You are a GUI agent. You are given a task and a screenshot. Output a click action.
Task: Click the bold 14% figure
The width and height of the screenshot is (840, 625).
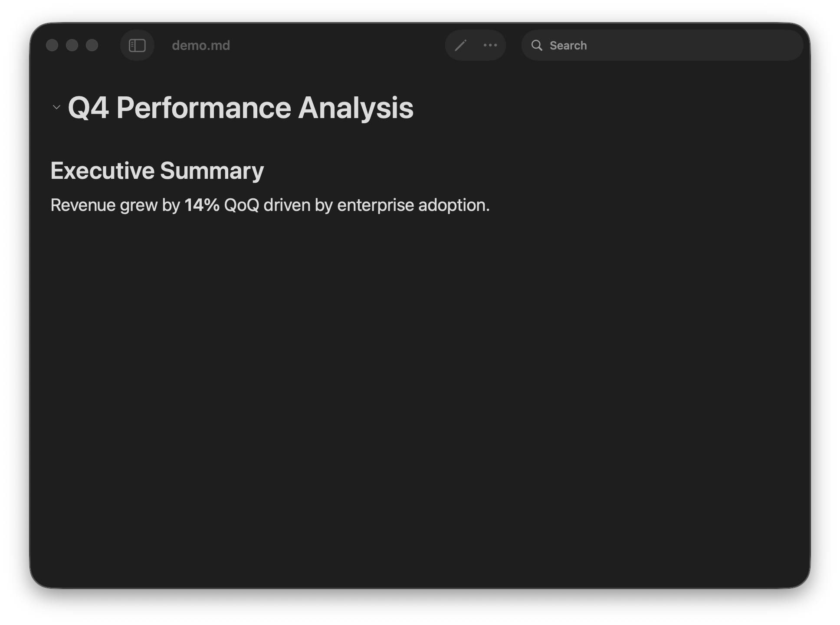point(202,205)
